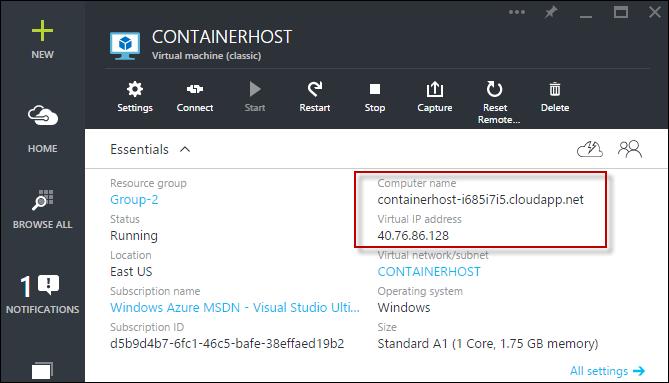Go to HOME in the sidebar

tap(42, 129)
